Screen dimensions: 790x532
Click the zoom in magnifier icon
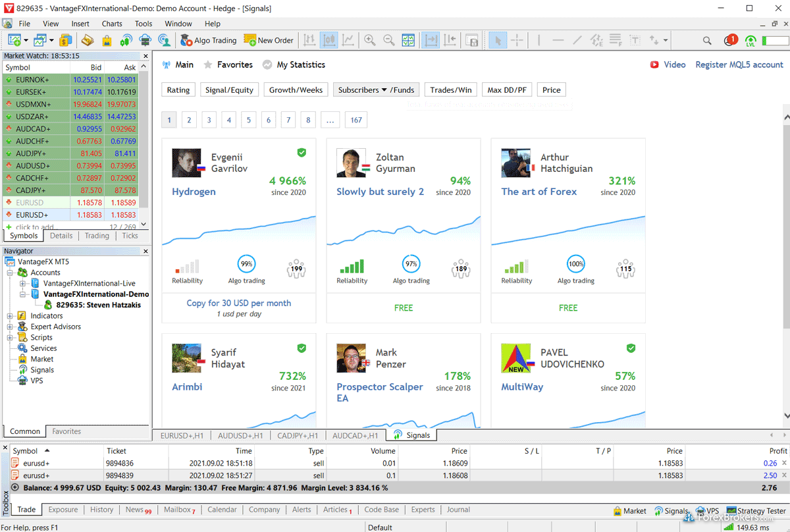coord(370,40)
